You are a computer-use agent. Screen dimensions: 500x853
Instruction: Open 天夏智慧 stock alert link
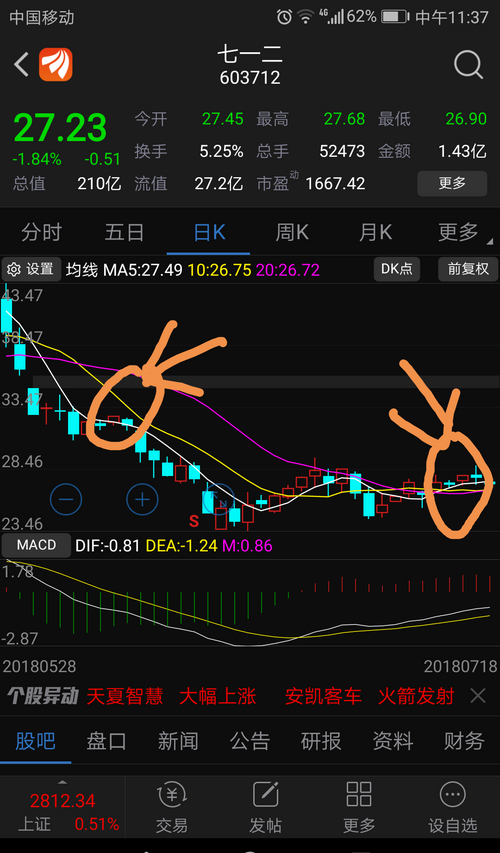click(125, 696)
